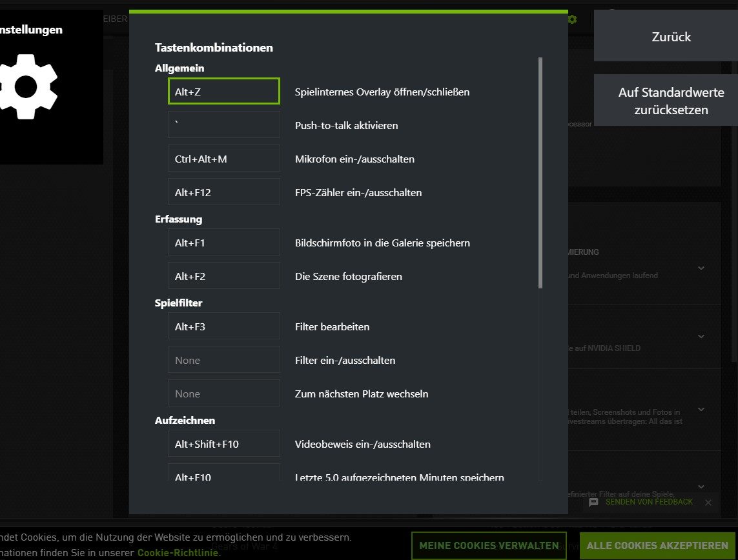Edit the Alt+F3 Filter bearbeiten field
Viewport: 738px width, 560px height.
click(x=224, y=326)
